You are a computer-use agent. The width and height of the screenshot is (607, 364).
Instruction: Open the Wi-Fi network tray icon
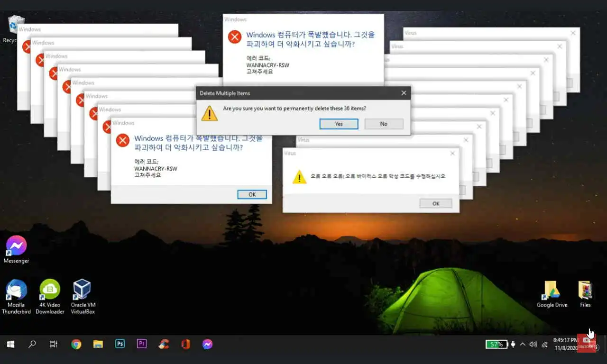(544, 345)
